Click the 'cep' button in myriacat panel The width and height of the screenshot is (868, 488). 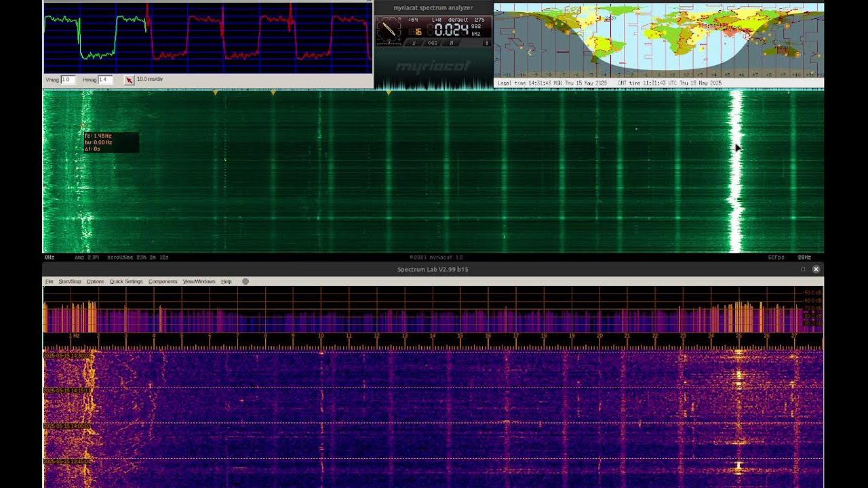tap(433, 43)
